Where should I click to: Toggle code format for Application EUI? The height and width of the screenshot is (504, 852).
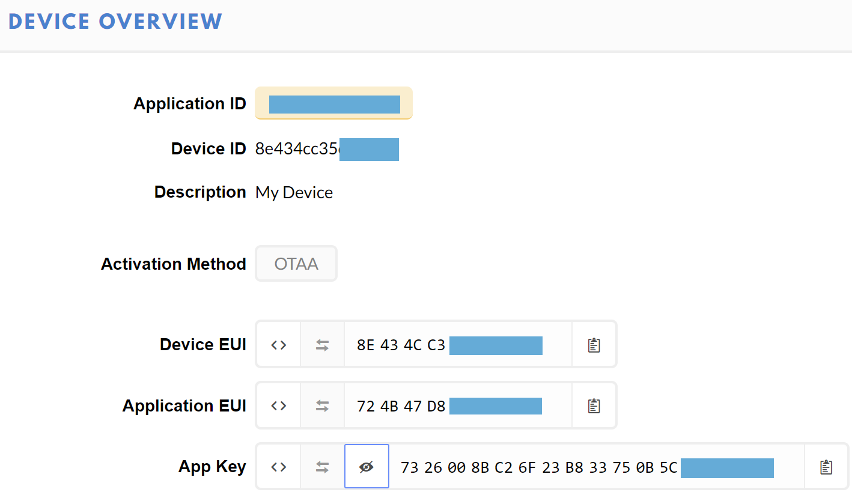click(278, 406)
